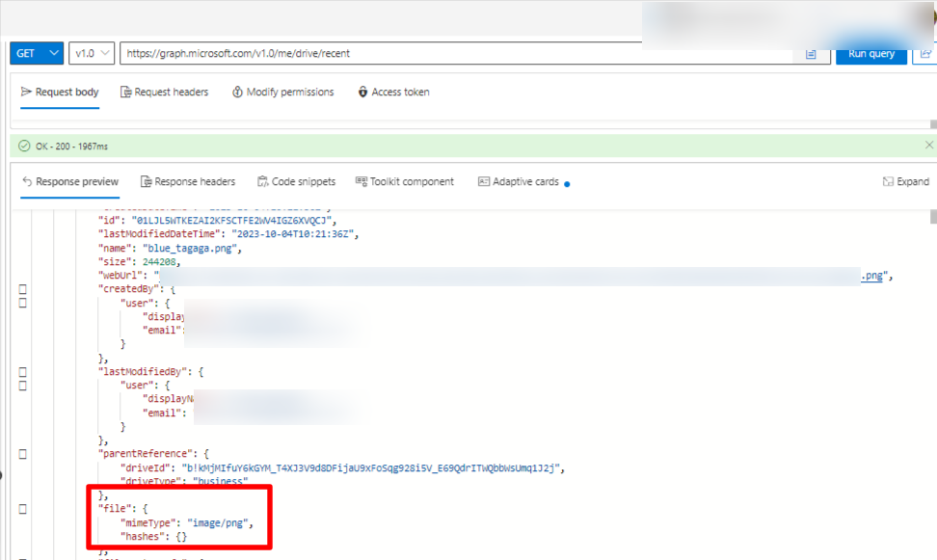Open the Toolkit component tab

405,181
